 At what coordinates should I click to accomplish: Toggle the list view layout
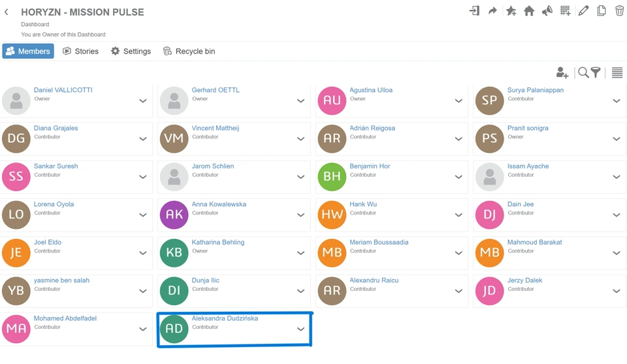pyautogui.click(x=617, y=72)
